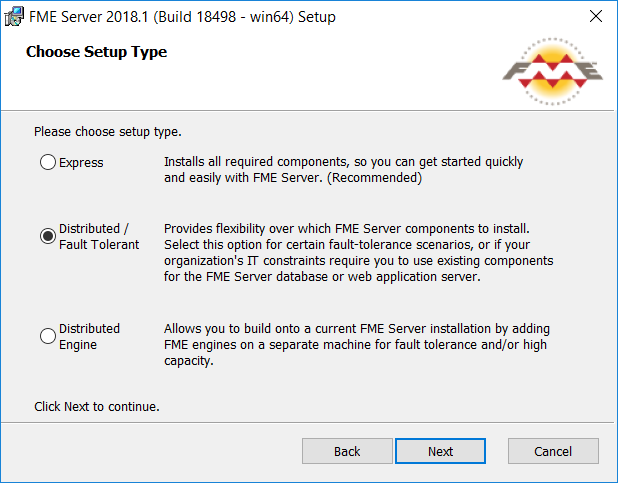618x483 pixels.
Task: Click the 'Installs all required components' description line
Action: [343, 162]
